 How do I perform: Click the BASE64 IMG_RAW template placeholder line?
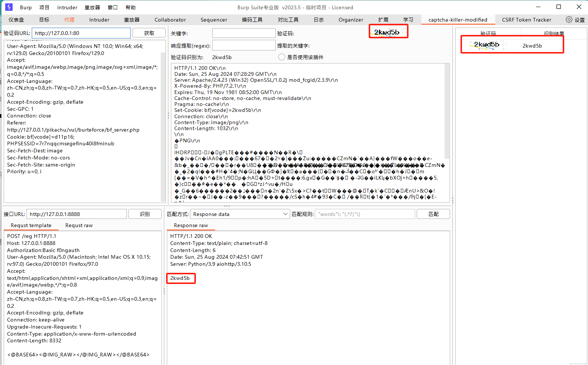pos(78,355)
